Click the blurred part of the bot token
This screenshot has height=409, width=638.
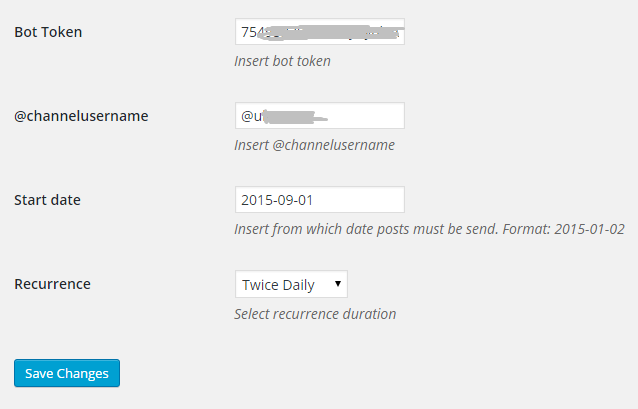(x=332, y=32)
